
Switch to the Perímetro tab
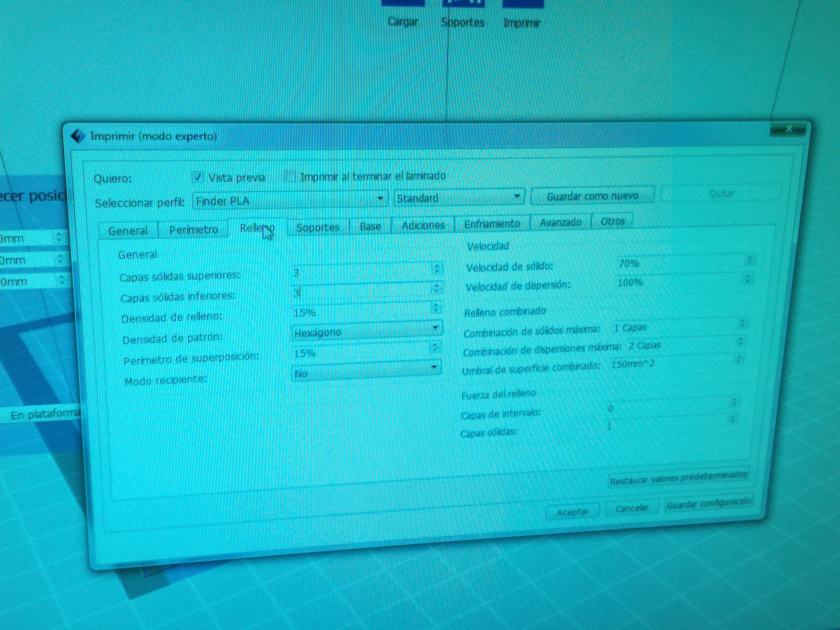193,230
